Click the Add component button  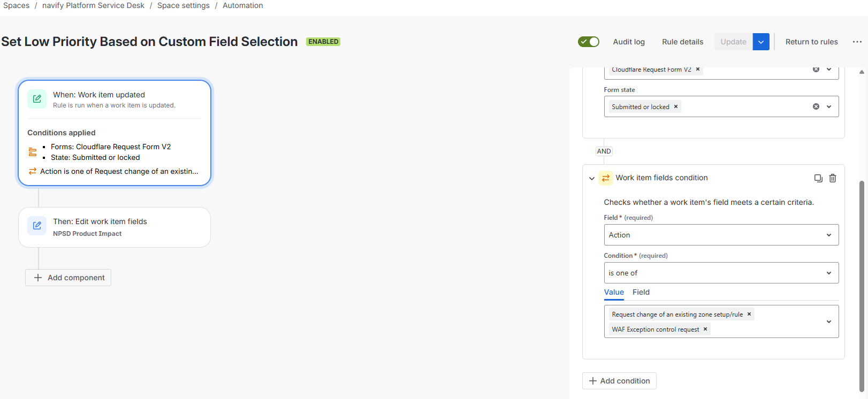pyautogui.click(x=68, y=278)
